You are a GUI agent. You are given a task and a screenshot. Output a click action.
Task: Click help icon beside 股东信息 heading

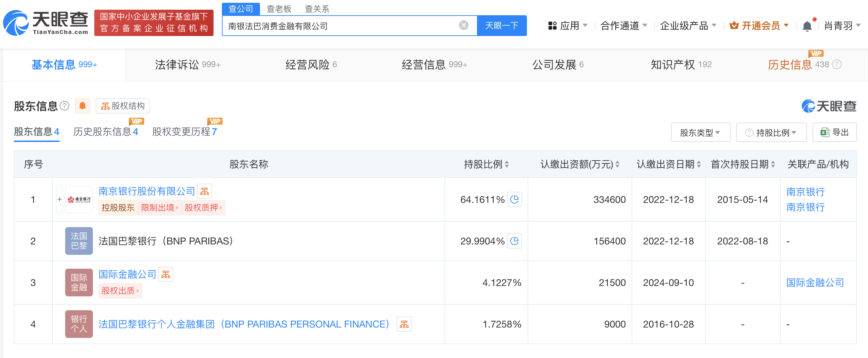coord(64,106)
